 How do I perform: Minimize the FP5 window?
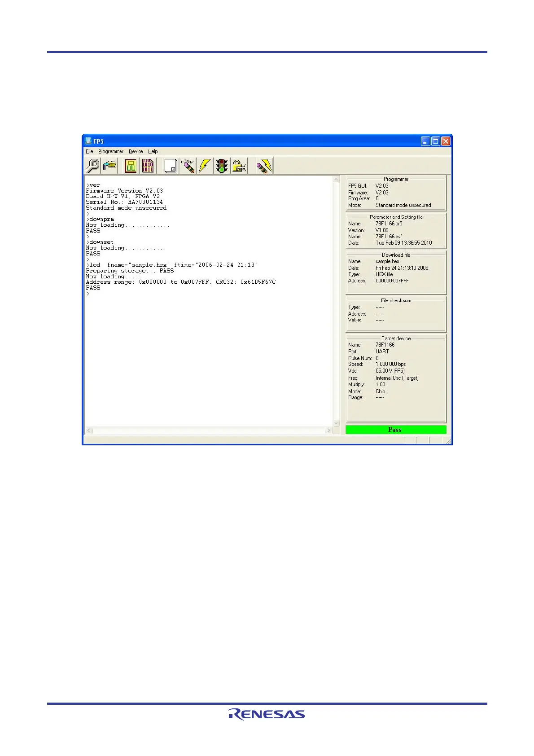(425, 141)
